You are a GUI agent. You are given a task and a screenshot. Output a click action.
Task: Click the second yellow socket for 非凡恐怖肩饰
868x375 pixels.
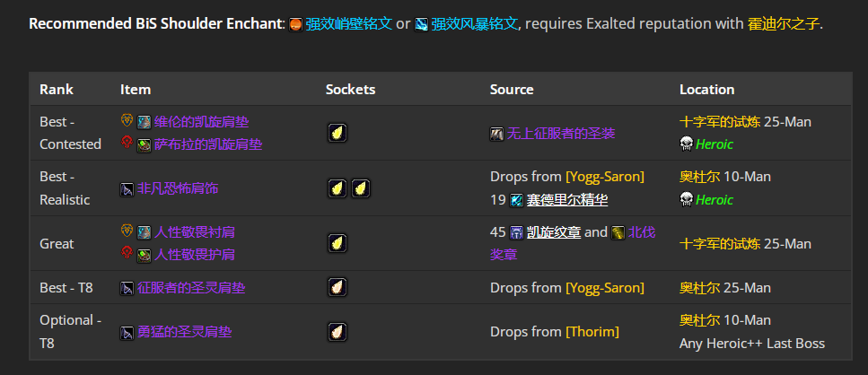[x=361, y=188]
